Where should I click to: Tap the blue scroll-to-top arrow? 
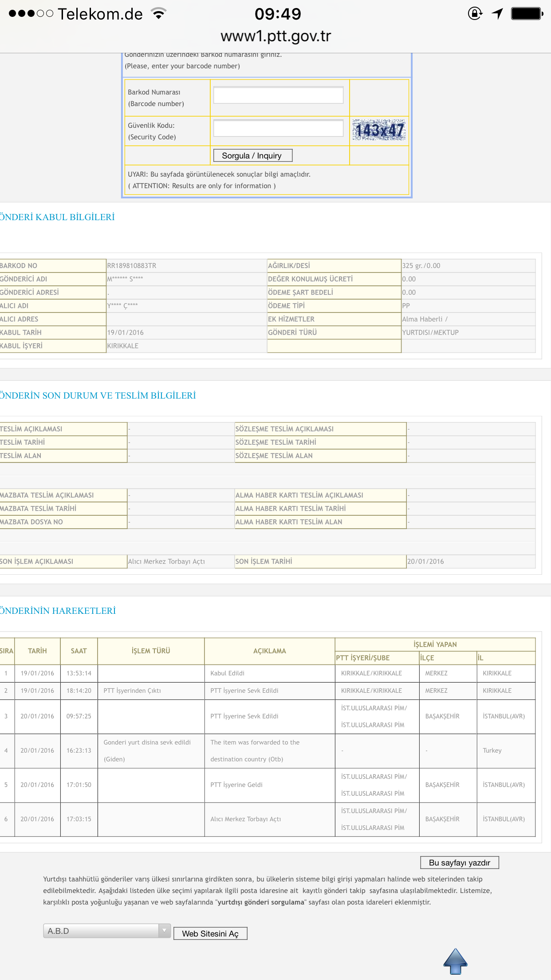point(455,961)
